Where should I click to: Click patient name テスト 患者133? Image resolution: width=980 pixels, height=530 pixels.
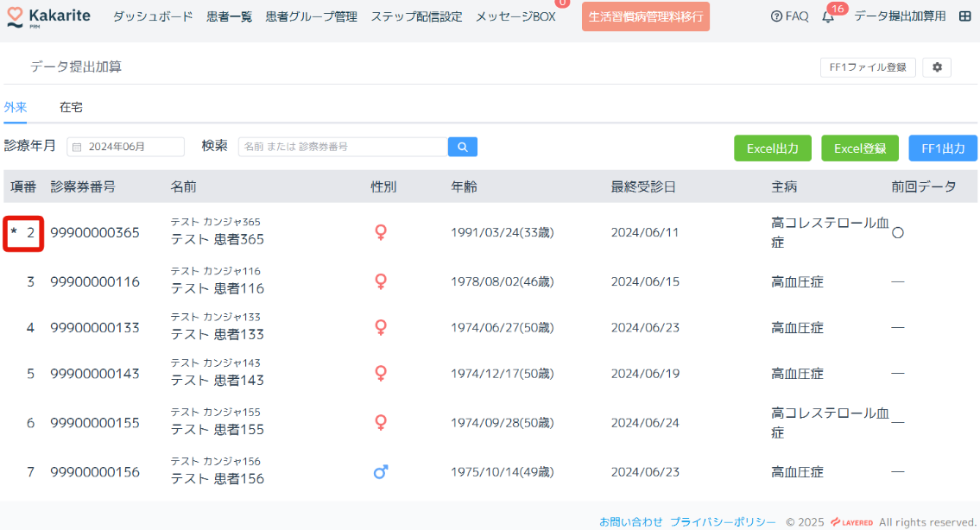point(218,334)
